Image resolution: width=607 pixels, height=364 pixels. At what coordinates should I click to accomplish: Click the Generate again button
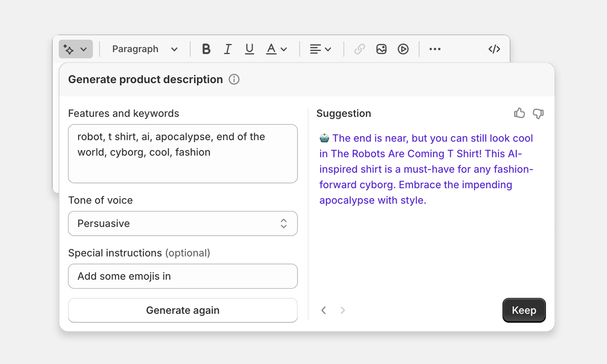183,310
